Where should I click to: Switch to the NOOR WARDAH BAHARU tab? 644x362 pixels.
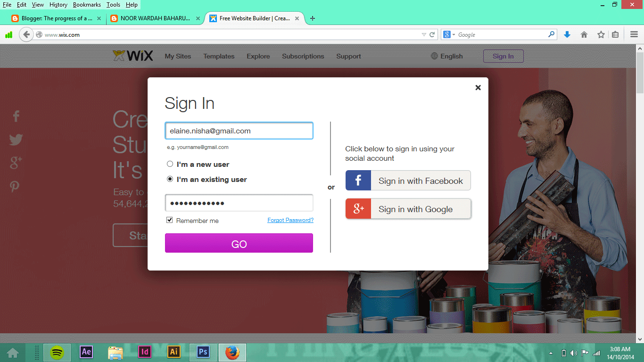[x=155, y=18]
